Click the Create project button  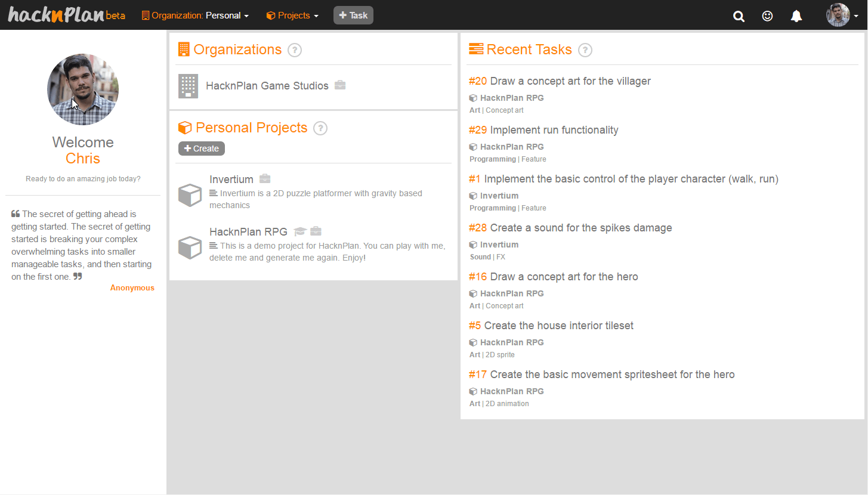pos(201,148)
